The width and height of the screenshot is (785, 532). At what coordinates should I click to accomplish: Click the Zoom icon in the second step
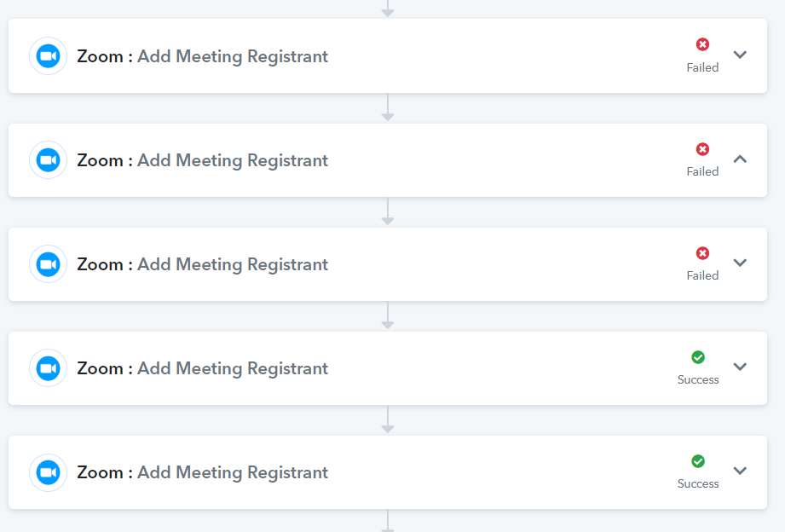point(48,160)
